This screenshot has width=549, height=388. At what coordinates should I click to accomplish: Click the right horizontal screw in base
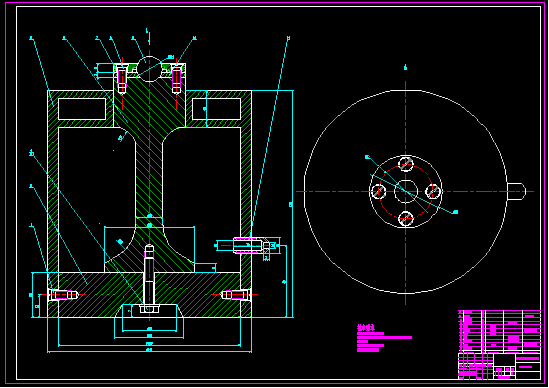click(x=235, y=295)
